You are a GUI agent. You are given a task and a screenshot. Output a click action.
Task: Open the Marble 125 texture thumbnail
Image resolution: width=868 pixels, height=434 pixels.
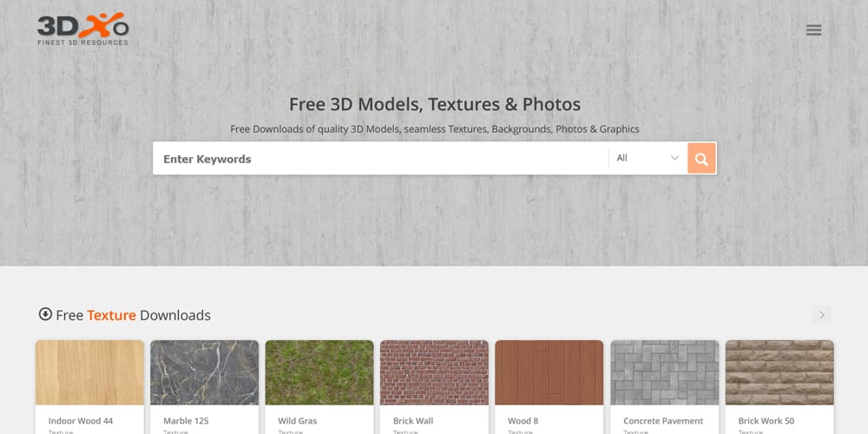coord(204,372)
